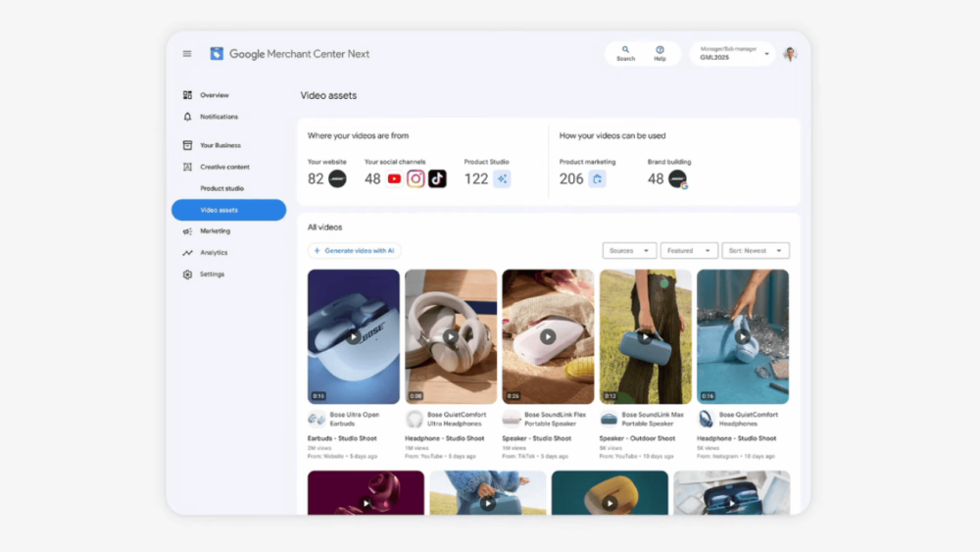Click Generate video with AI button
Screen dimensions: 980x552
tap(355, 251)
